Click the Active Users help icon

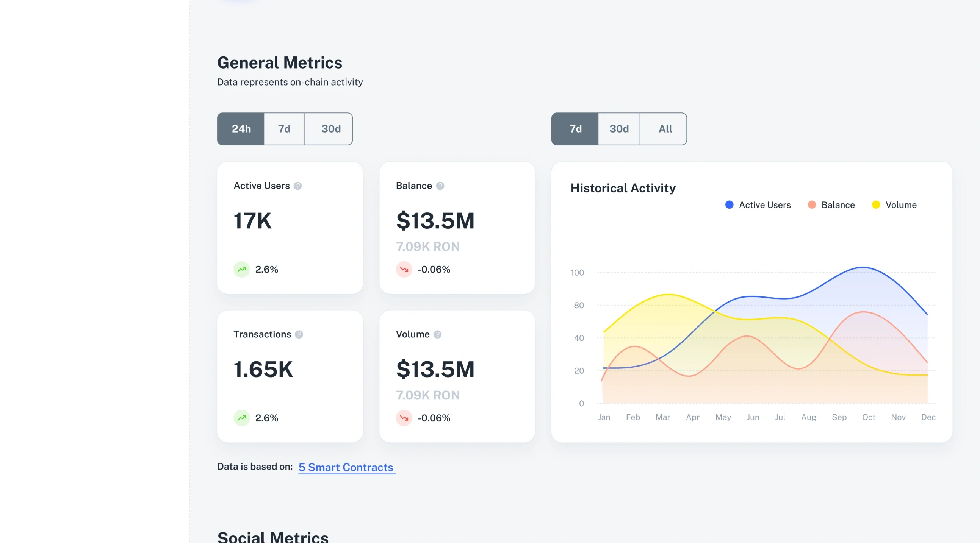pyautogui.click(x=298, y=186)
